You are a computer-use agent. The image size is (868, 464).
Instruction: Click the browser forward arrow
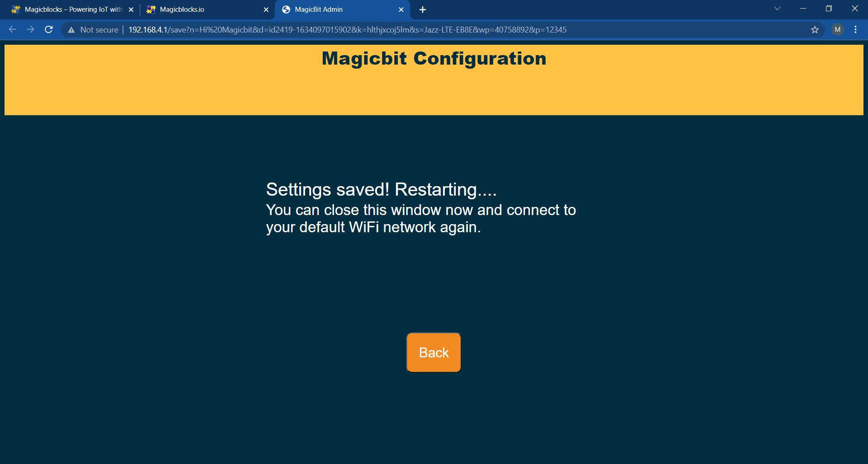(30, 30)
